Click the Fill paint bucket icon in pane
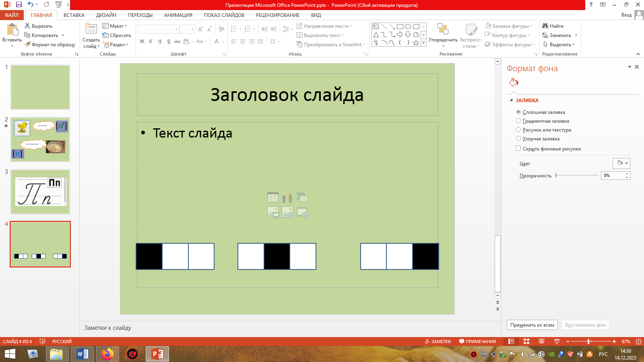Screen dimensions: 644x362 tap(514, 82)
